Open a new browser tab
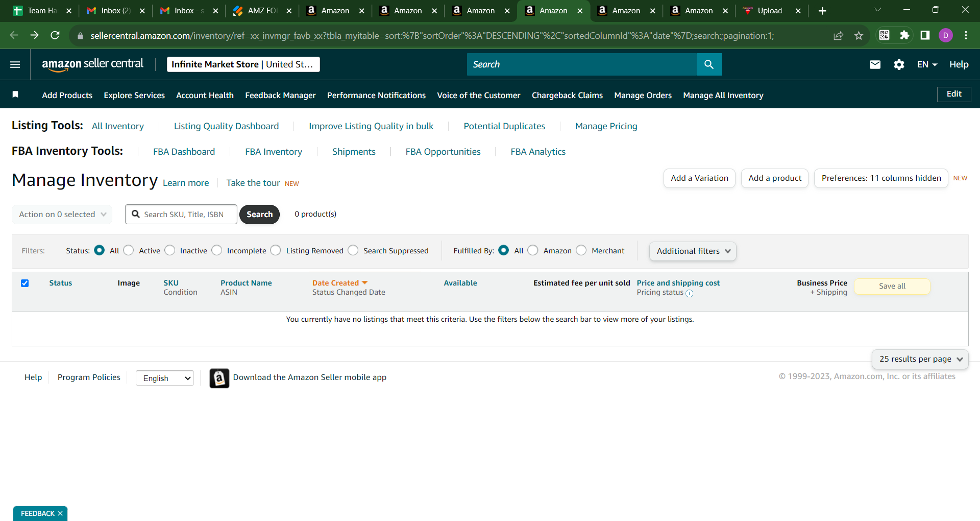Screen dimensions: 980x521 click(822, 11)
